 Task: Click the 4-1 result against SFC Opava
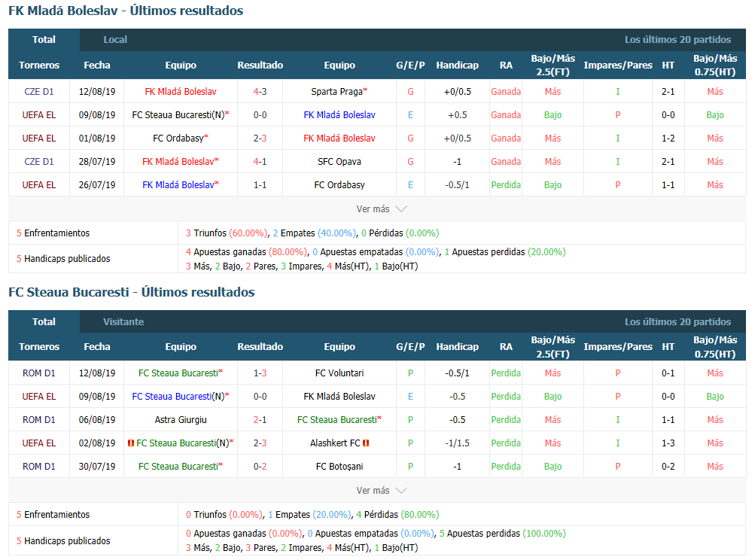coord(260,162)
